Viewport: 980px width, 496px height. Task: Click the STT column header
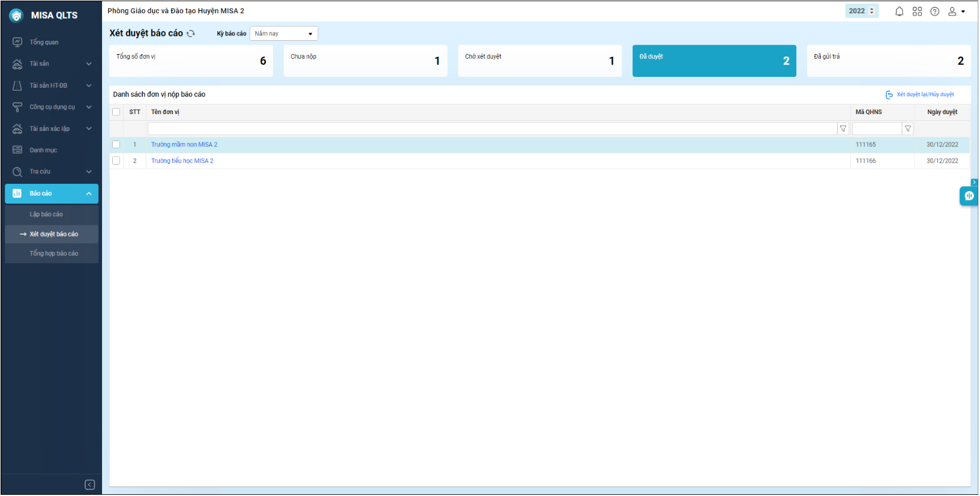[x=135, y=112]
